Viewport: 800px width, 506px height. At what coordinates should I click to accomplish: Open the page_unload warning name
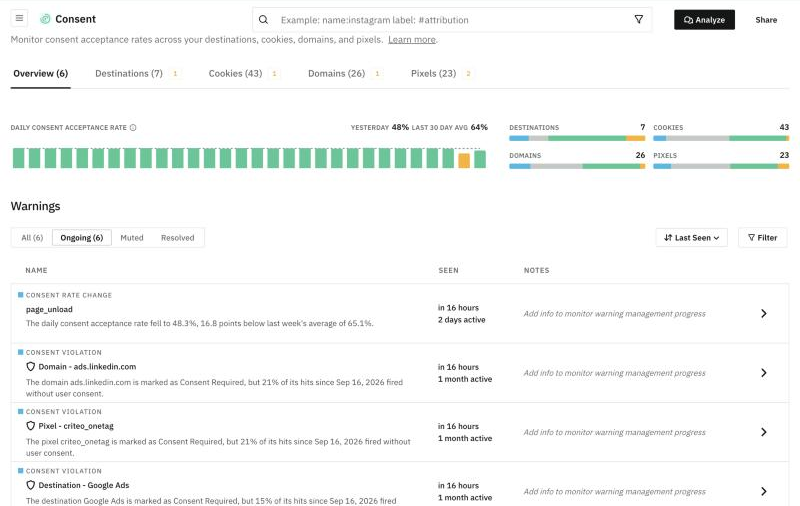(49, 309)
